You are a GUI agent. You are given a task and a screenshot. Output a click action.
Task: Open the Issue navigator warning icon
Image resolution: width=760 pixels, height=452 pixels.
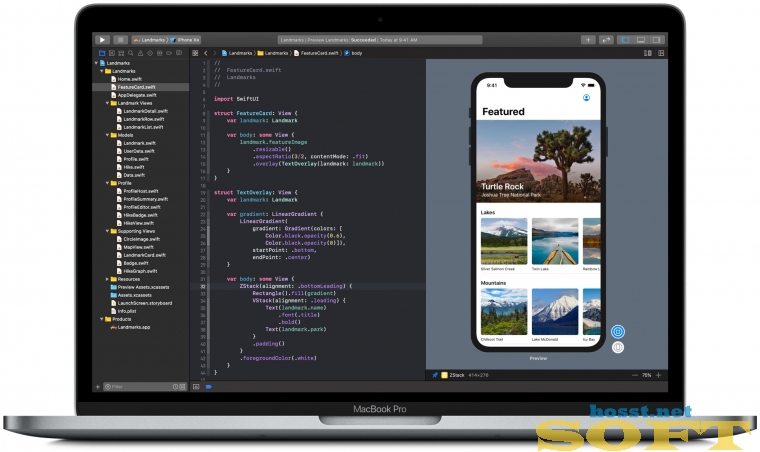[x=141, y=53]
